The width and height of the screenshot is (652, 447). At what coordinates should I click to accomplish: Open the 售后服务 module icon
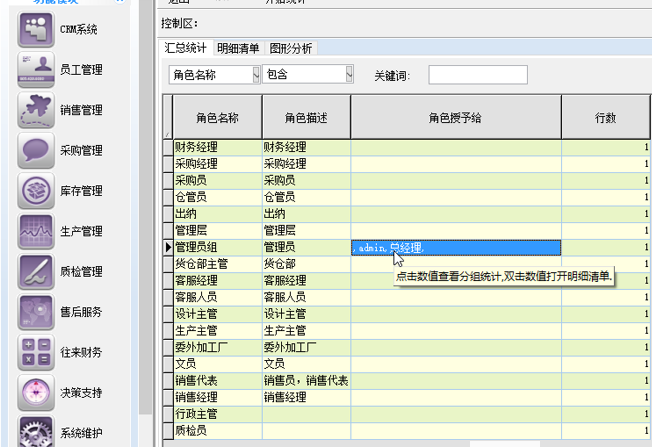coord(36,311)
